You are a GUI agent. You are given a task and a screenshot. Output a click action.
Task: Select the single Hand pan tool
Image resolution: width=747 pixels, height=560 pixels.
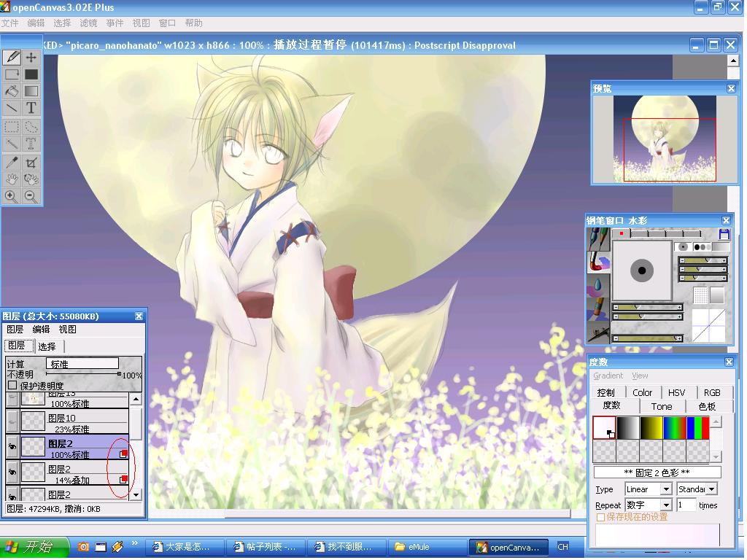(12, 179)
